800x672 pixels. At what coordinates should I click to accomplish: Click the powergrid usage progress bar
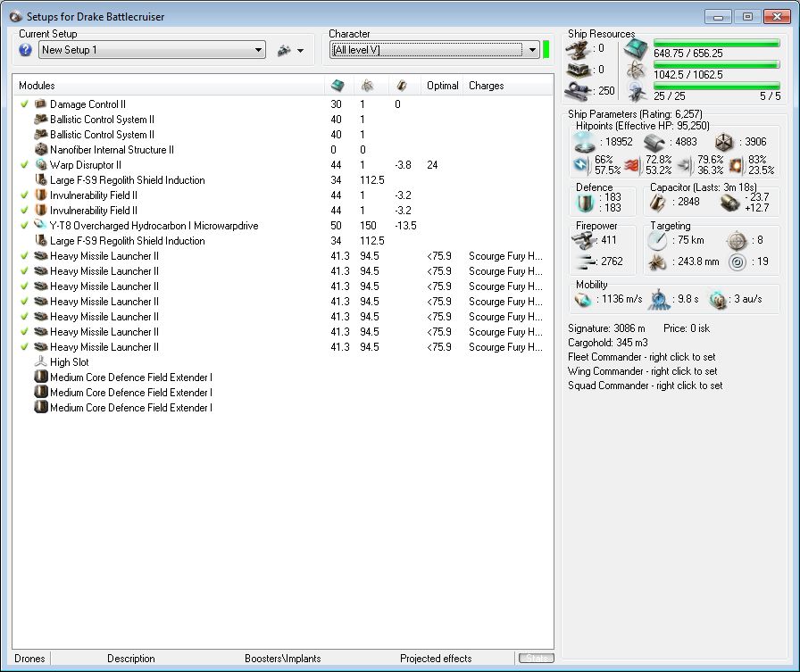point(716,65)
